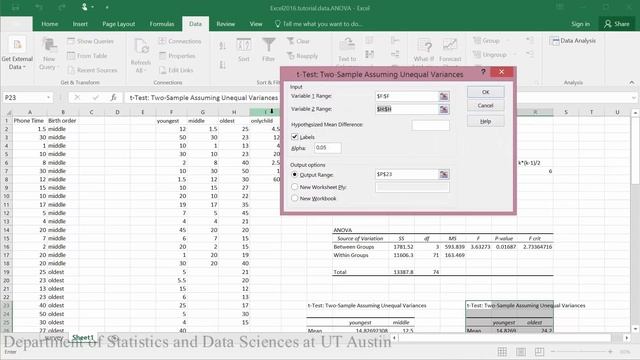Open the Review tab
This screenshot has height=360, width=640.
(x=225, y=24)
